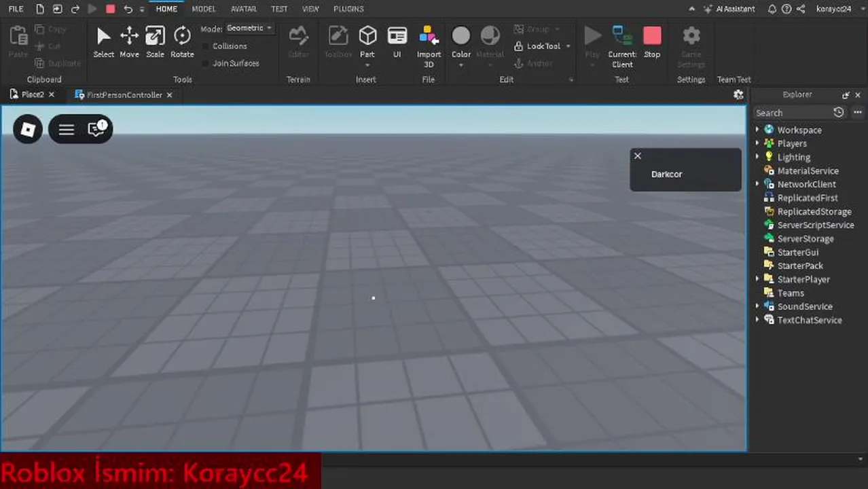The image size is (868, 489).
Task: Switch to the VIEW ribbon tab
Action: [310, 9]
